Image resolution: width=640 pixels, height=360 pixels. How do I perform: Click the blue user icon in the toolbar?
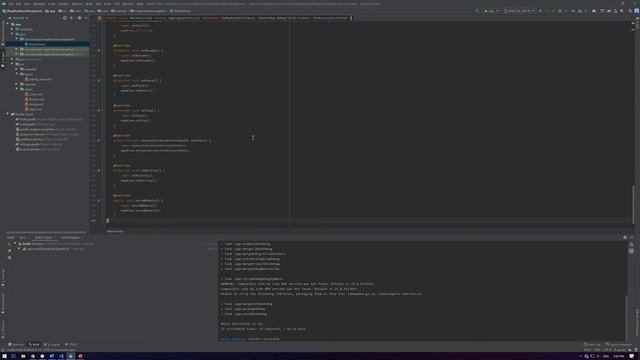(x=636, y=11)
